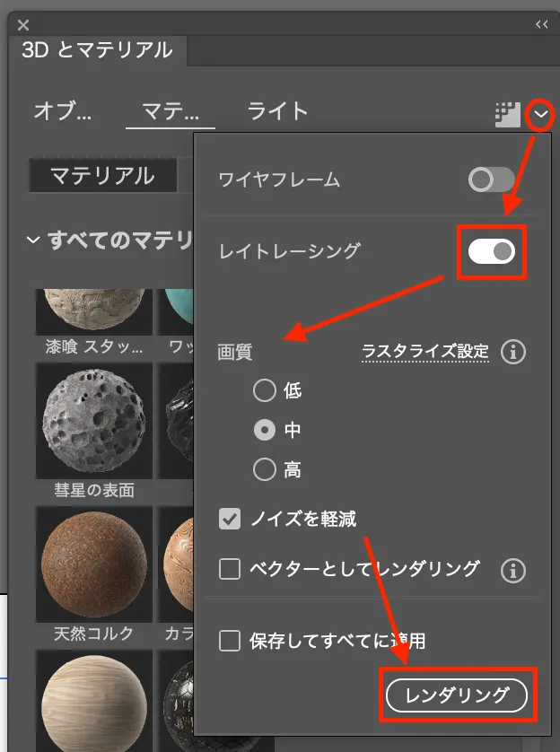Switch to the マテ... tab

171,112
